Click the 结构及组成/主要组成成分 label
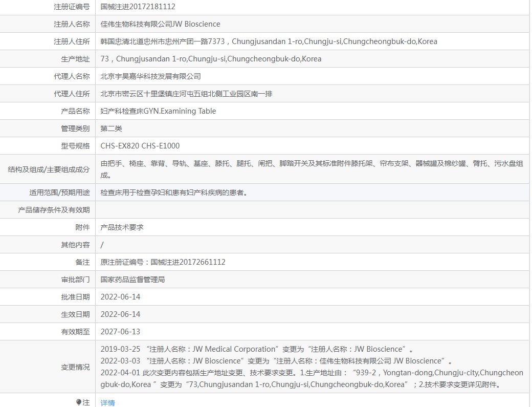The height and width of the screenshot is (407, 532). (49, 169)
